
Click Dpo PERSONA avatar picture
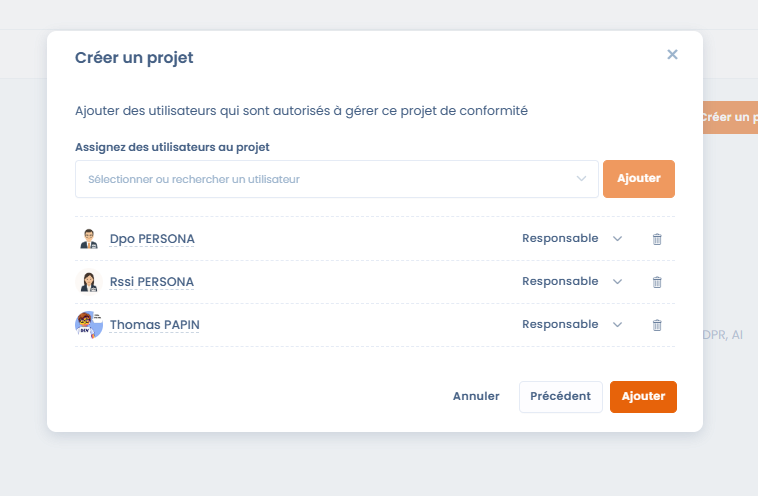89,239
